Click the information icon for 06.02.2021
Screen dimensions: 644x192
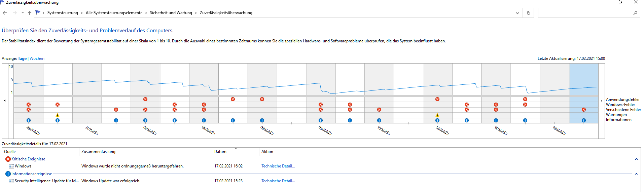click(x=262, y=120)
